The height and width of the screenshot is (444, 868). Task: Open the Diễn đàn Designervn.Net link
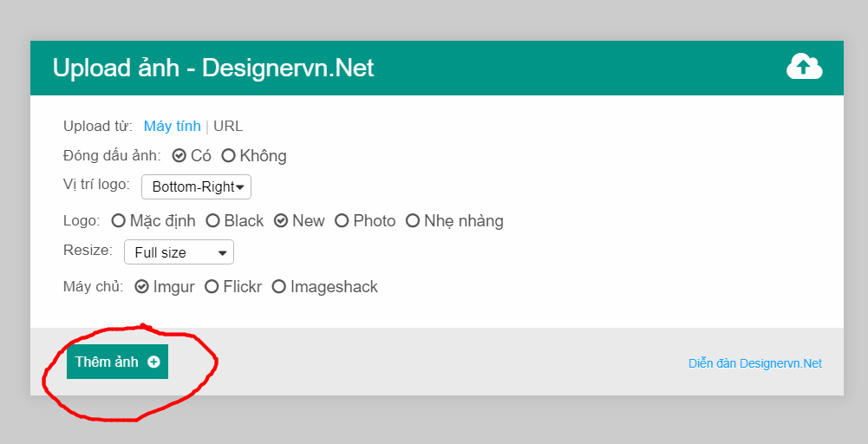(x=755, y=363)
